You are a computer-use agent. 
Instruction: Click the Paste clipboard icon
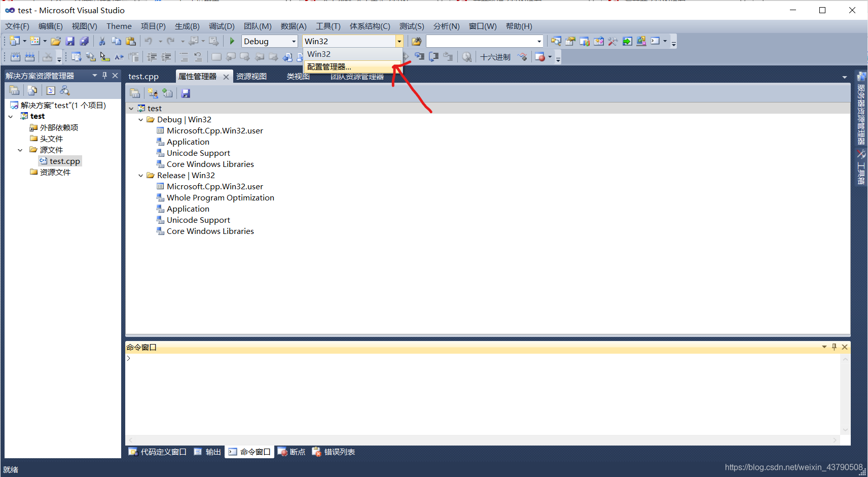[x=131, y=42]
